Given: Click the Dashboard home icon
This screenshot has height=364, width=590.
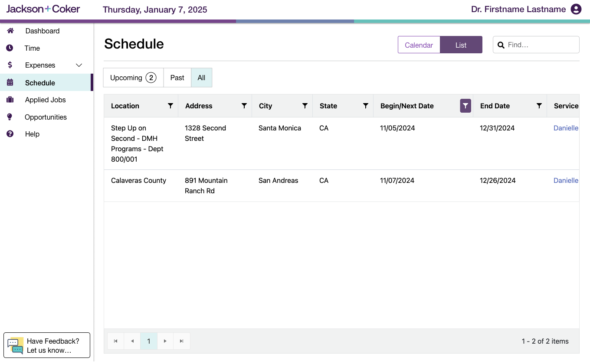Looking at the screenshot, I should click(10, 31).
